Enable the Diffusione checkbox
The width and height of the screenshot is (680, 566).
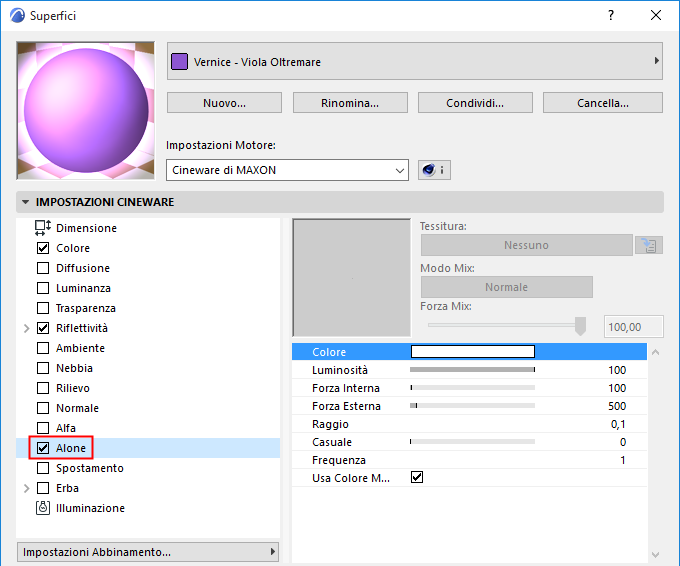(43, 268)
